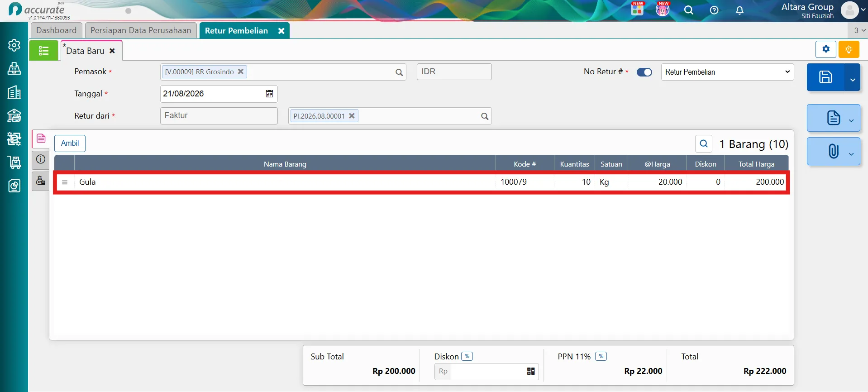The image size is (868, 392).
Task: Click the Nama Barang column header
Action: (x=285, y=164)
